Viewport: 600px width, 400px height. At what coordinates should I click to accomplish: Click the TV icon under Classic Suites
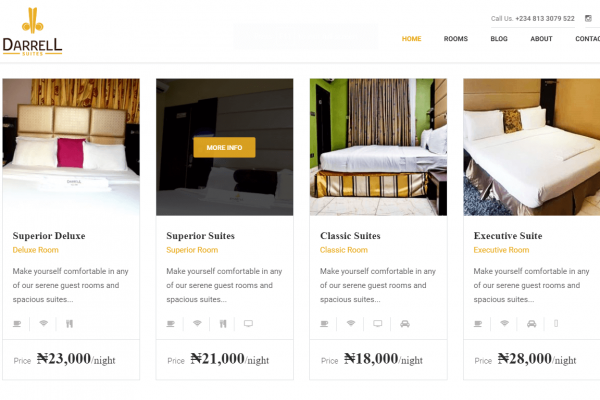(378, 324)
